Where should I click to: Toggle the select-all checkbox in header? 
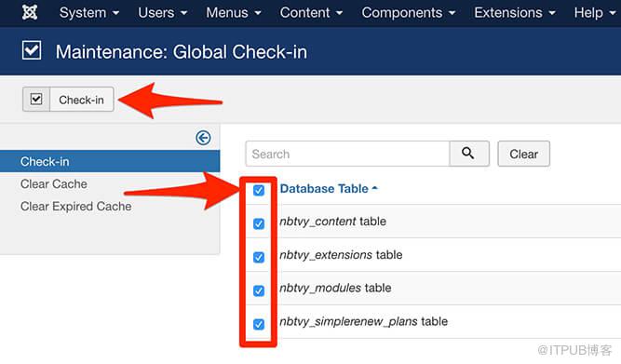pyautogui.click(x=259, y=190)
